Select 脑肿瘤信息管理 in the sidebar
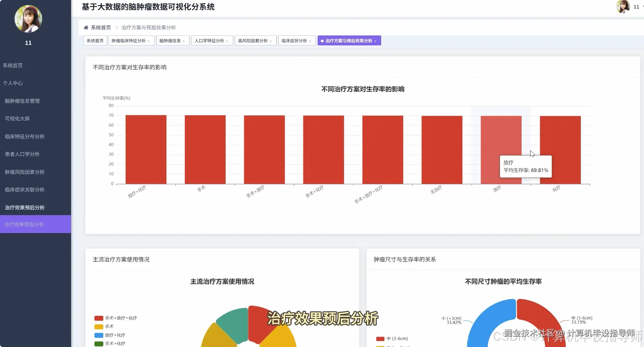 point(22,100)
